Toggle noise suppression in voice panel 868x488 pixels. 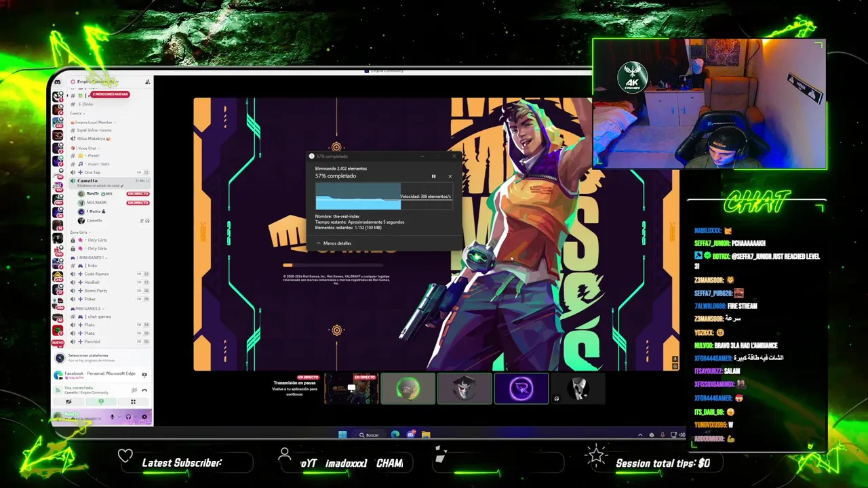[134, 390]
